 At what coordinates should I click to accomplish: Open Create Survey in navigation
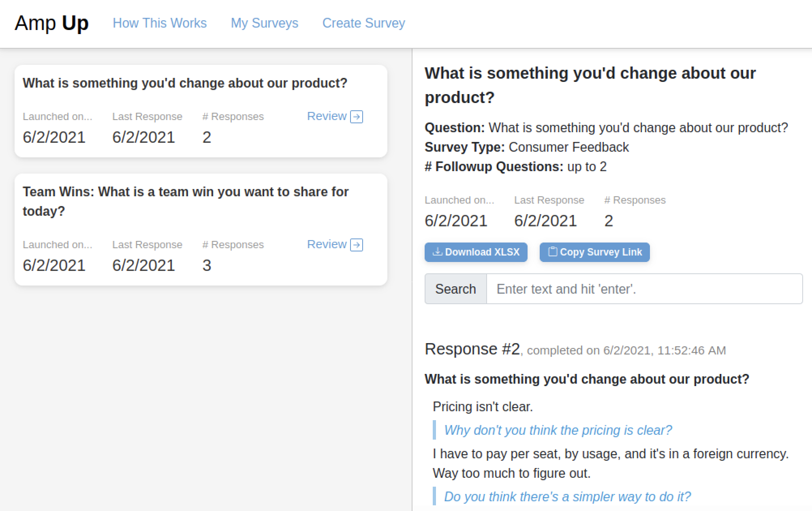(x=364, y=23)
